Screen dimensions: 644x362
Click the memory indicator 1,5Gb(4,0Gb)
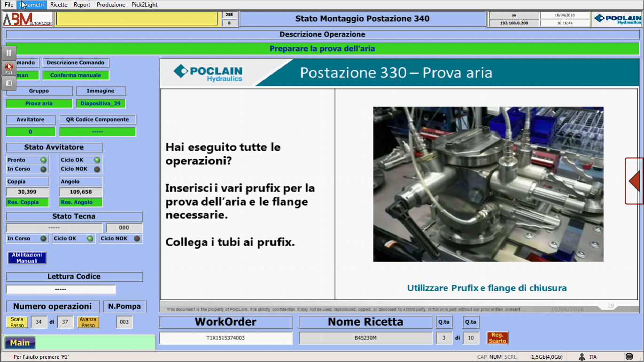[547, 357]
